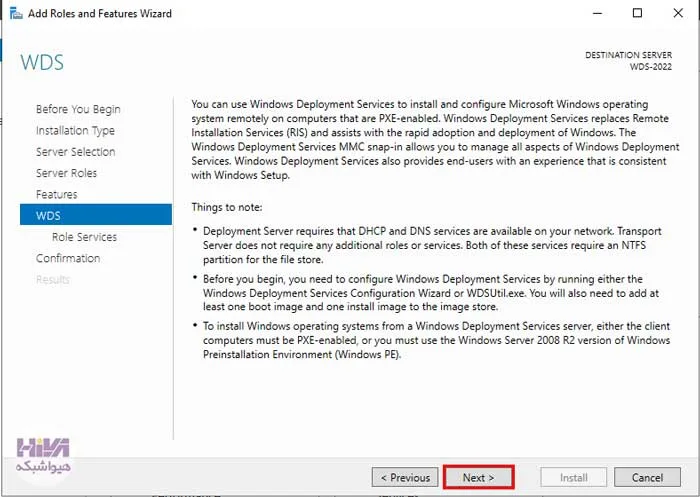Image resolution: width=700 pixels, height=497 pixels.
Task: Go to the Server Selection step
Action: (75, 152)
